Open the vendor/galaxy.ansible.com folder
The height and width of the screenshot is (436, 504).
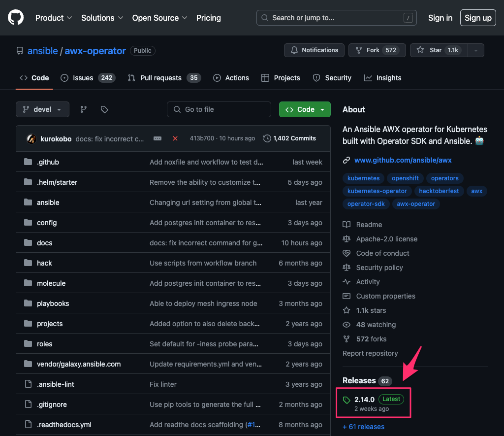coord(79,364)
